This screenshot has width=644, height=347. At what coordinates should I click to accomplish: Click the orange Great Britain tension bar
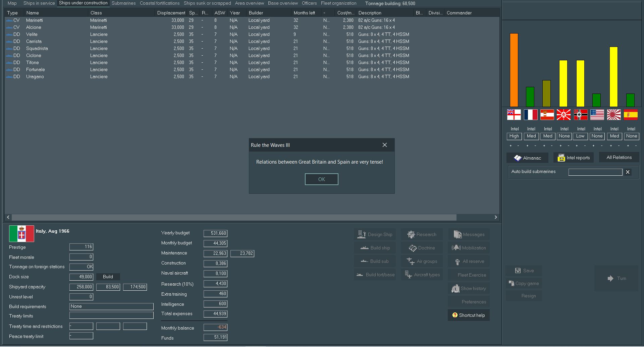tap(514, 70)
